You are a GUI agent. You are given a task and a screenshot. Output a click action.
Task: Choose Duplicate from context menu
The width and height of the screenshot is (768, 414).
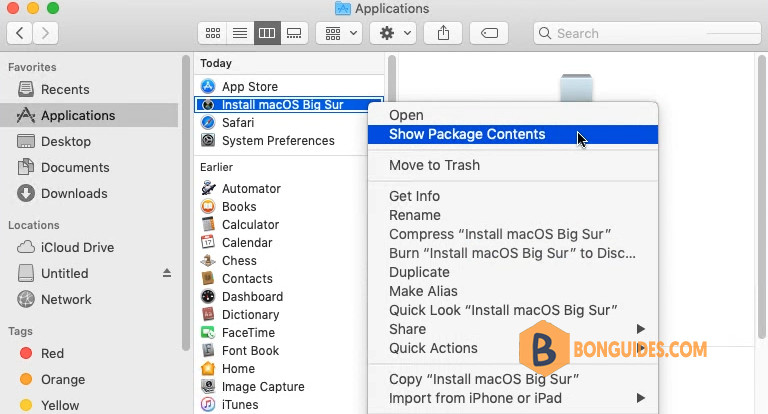click(x=513, y=272)
